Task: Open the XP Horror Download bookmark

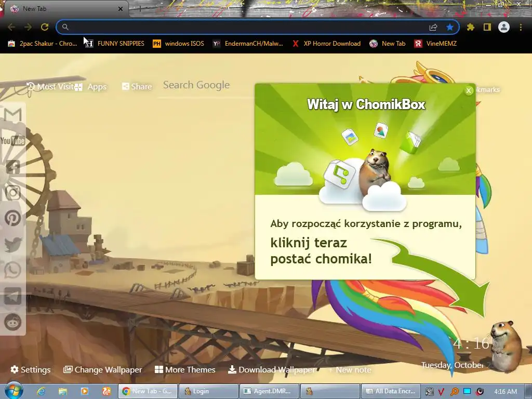Action: pos(326,44)
